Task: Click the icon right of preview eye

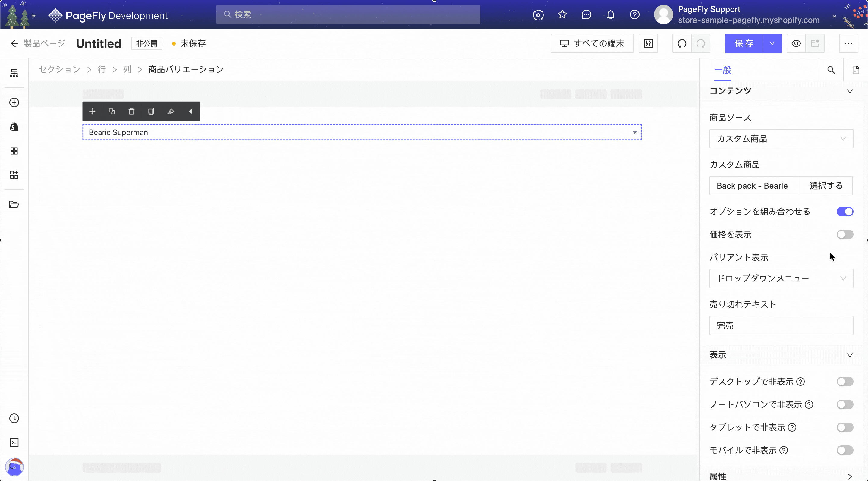Action: (815, 43)
